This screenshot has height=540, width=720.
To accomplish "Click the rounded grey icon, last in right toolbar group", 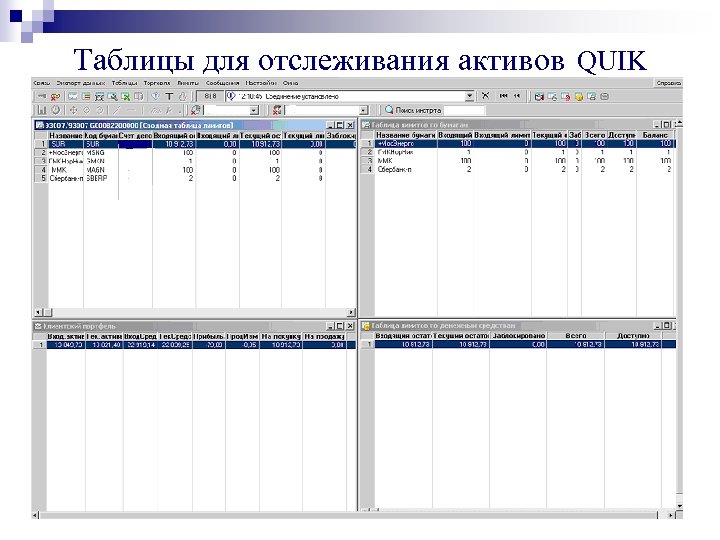I will (x=605, y=96).
